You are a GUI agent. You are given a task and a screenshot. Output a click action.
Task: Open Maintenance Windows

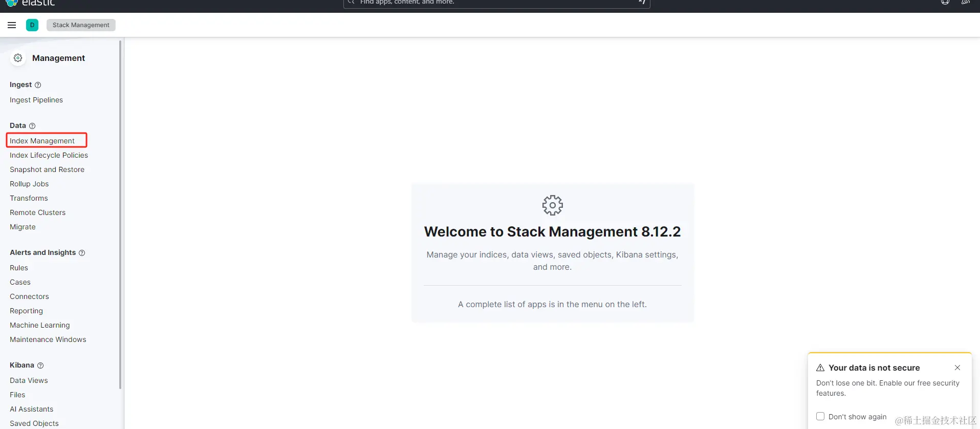48,339
